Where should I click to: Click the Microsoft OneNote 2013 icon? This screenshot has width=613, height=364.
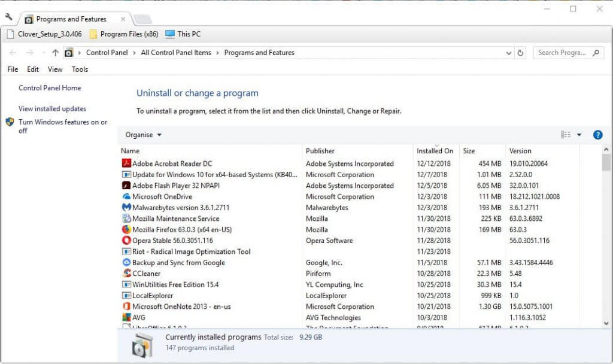tap(126, 306)
